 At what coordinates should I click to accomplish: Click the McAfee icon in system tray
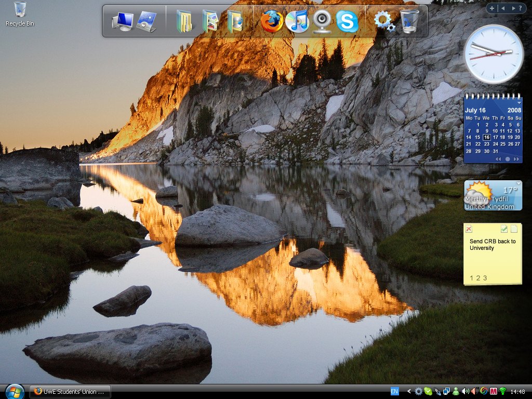(x=493, y=391)
